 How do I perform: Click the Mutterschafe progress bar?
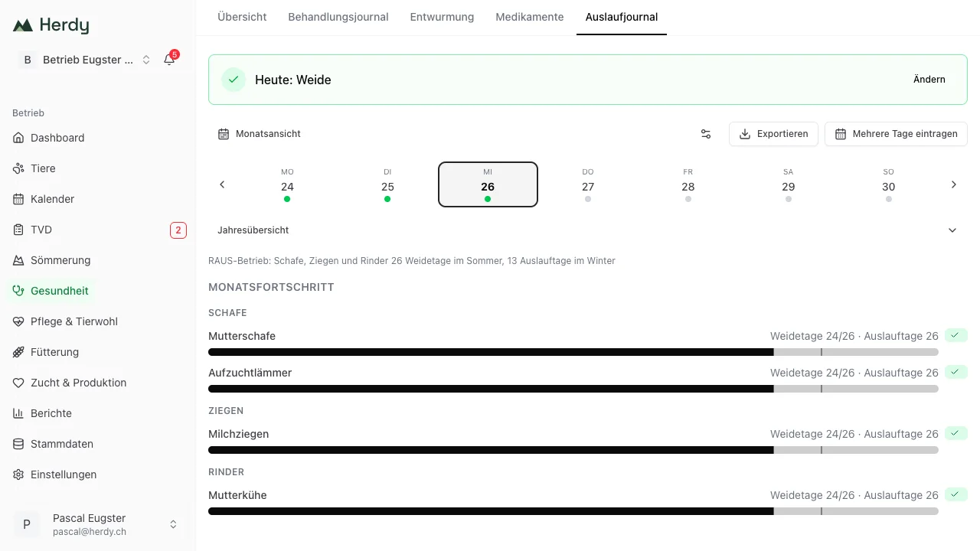(573, 352)
